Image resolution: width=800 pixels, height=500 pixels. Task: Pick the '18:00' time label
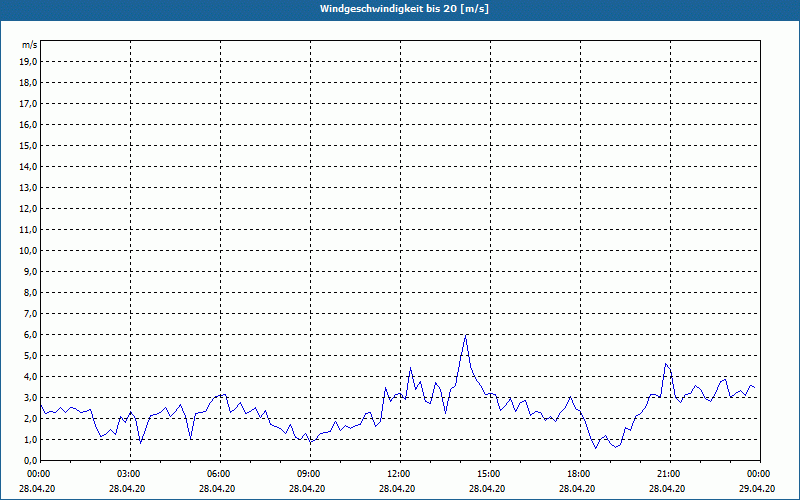(581, 474)
